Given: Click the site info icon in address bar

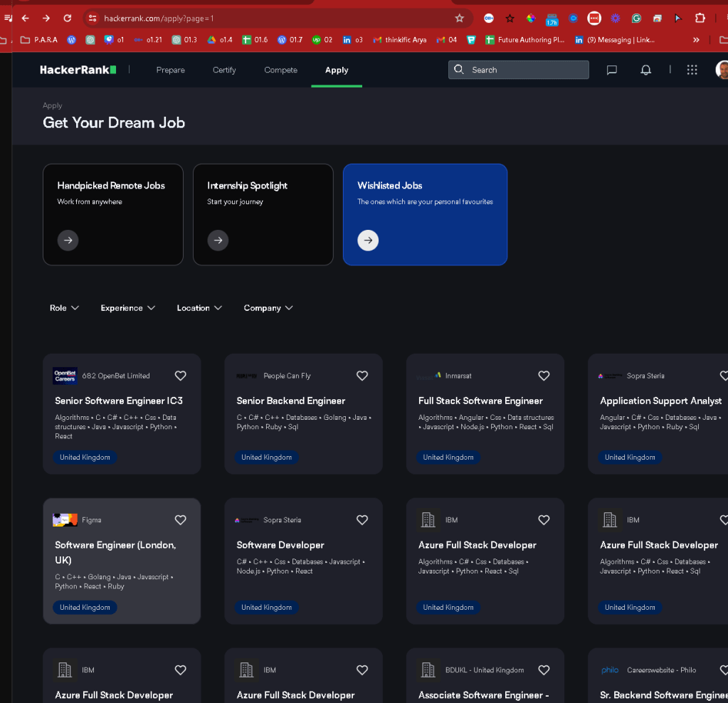Looking at the screenshot, I should tap(93, 18).
